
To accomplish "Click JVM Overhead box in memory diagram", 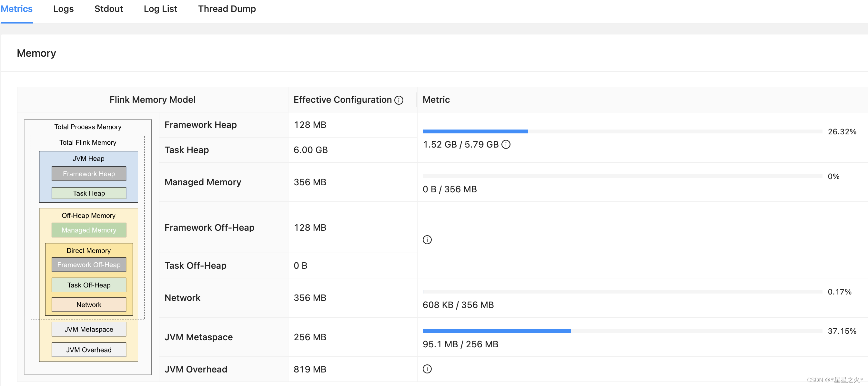I will click(x=89, y=350).
